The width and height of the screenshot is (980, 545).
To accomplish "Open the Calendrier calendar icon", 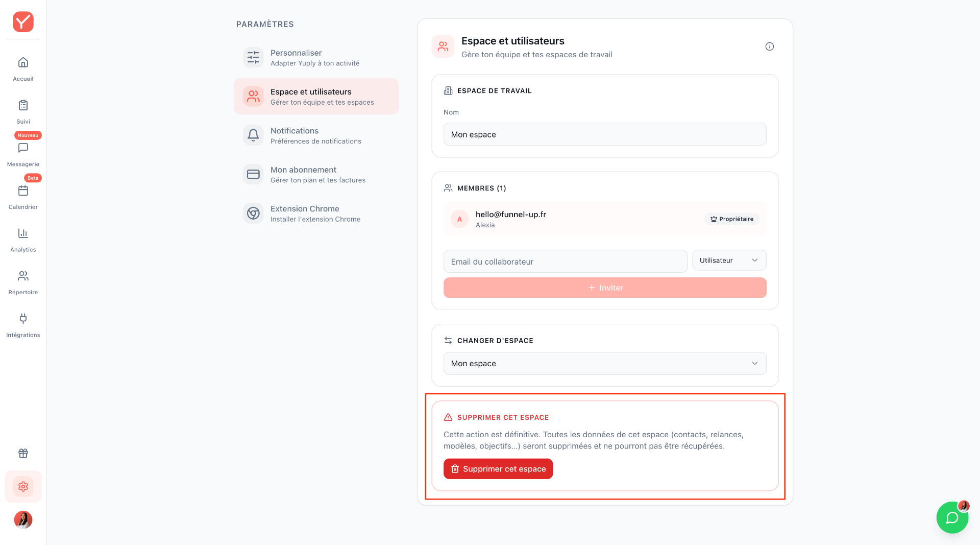I will point(23,191).
